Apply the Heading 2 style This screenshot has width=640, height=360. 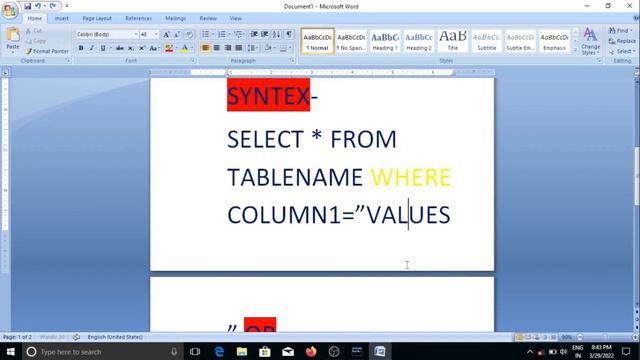pyautogui.click(x=419, y=41)
